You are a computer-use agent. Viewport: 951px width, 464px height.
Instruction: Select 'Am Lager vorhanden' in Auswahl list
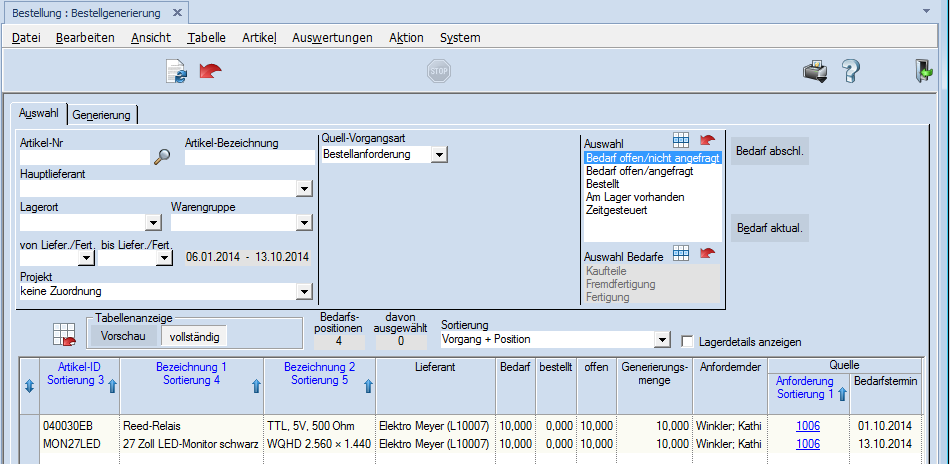coord(635,197)
